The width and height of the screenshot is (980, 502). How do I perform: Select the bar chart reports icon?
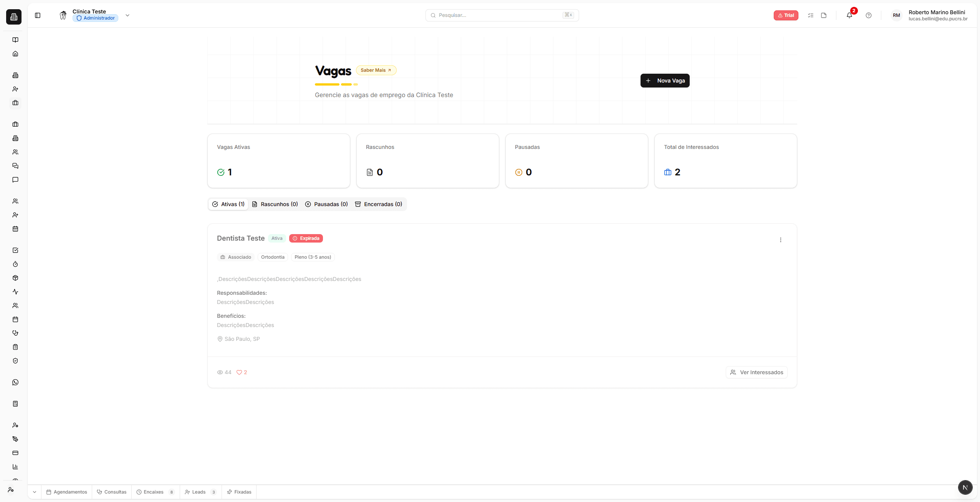pos(15,467)
